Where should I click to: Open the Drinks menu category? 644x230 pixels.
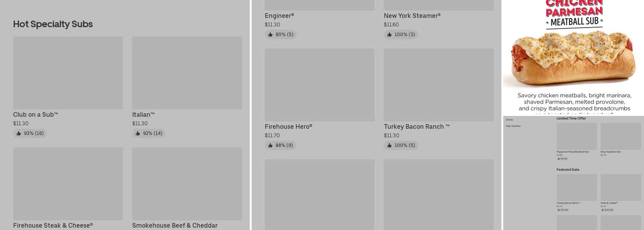[509, 120]
